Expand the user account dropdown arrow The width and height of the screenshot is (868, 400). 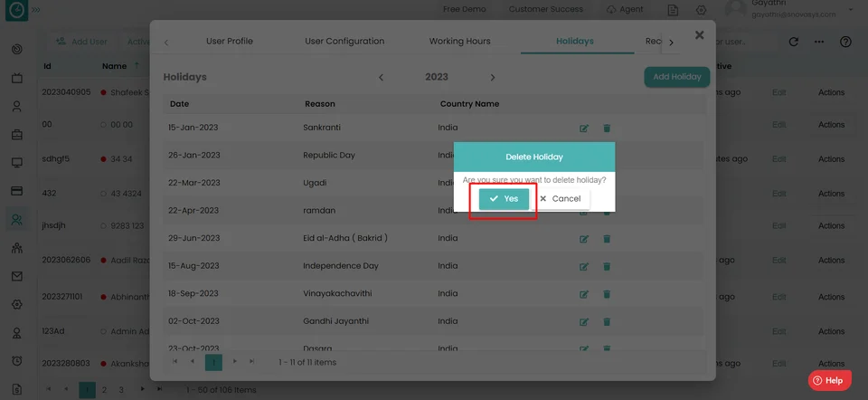[851, 9]
